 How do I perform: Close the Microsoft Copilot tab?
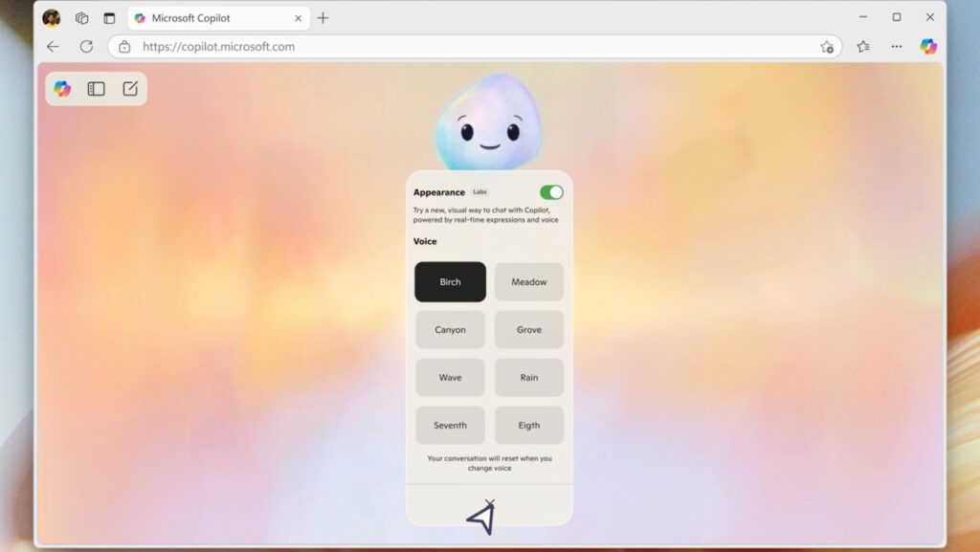[299, 18]
